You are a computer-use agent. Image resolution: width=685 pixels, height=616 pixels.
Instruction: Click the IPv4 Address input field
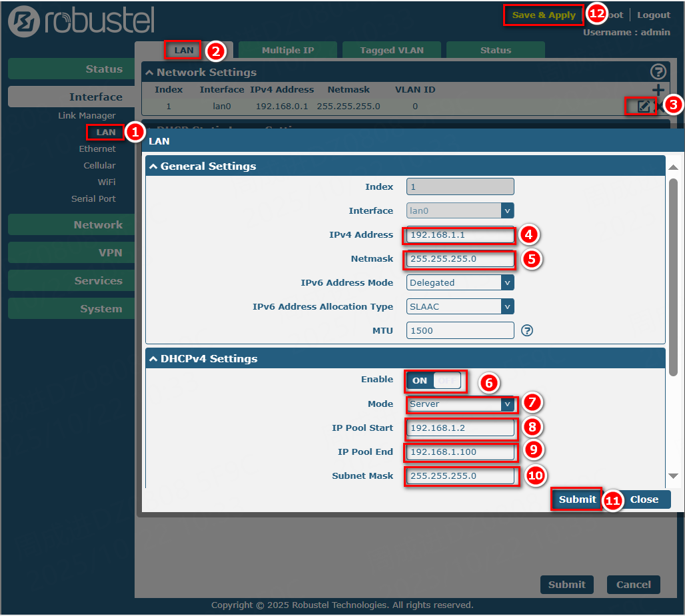click(x=460, y=234)
